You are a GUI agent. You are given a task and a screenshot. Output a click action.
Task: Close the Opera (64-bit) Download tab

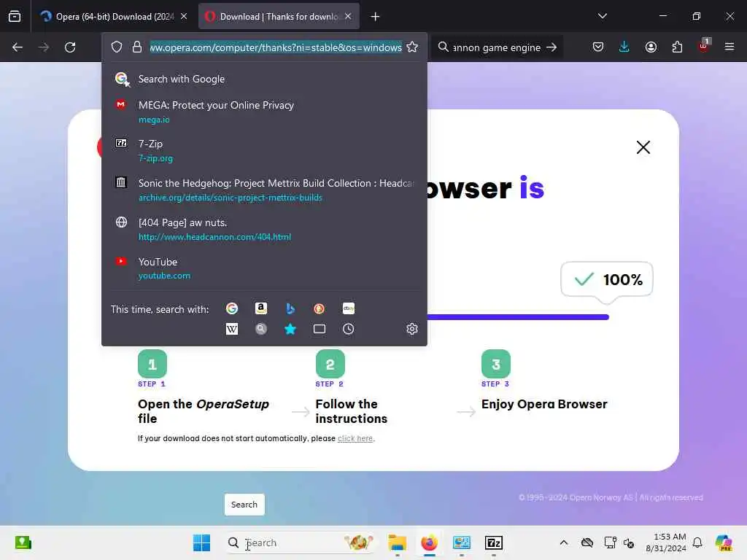184,17
